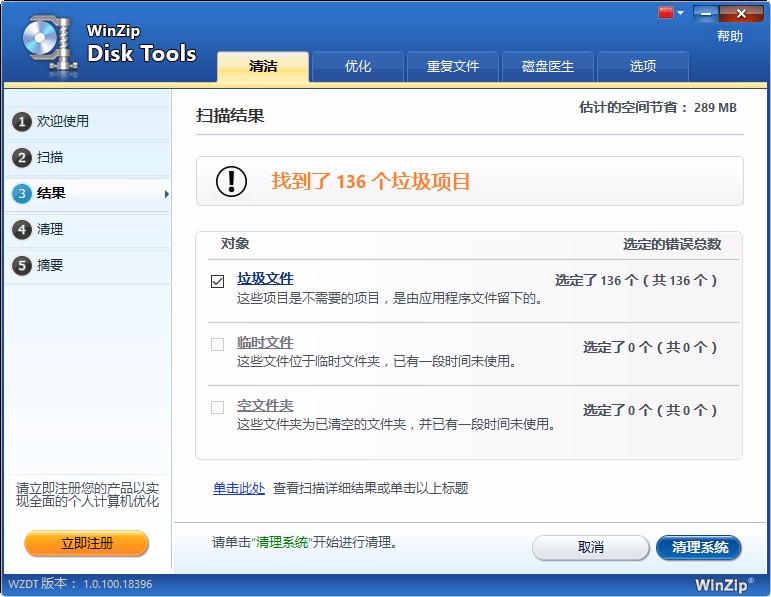Click the 找到了 136 个垃圾项目 message
This screenshot has height=597, width=771.
click(x=371, y=181)
